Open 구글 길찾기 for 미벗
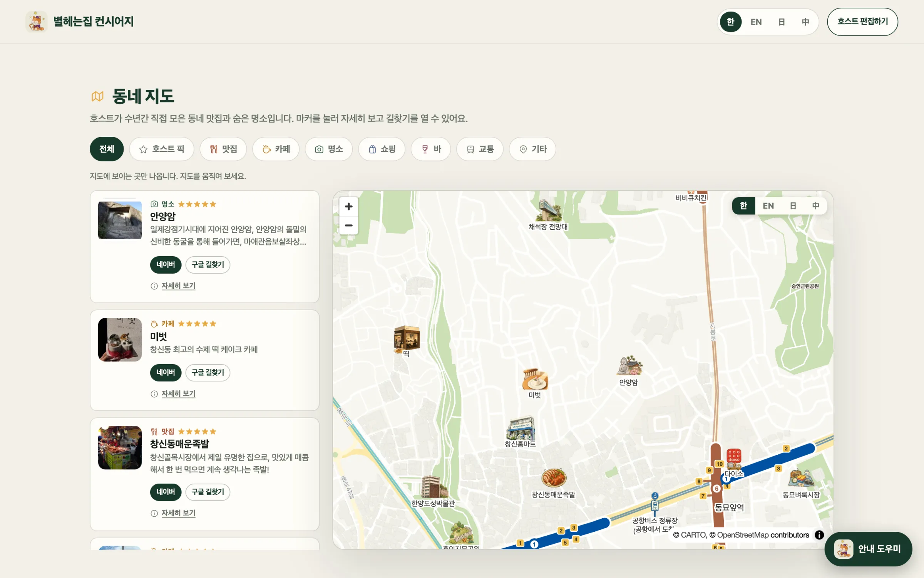This screenshot has height=578, width=924. (x=208, y=373)
